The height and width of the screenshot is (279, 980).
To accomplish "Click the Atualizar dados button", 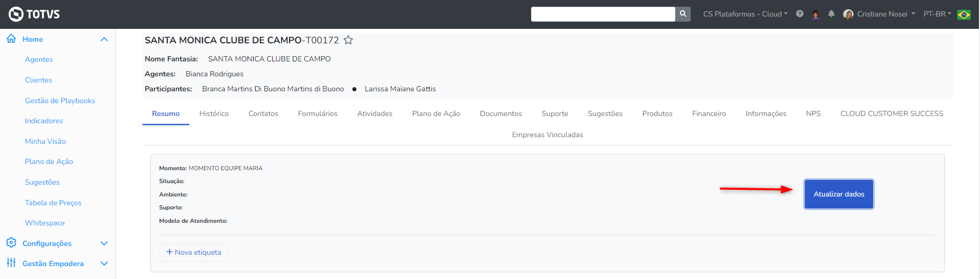I will [839, 194].
